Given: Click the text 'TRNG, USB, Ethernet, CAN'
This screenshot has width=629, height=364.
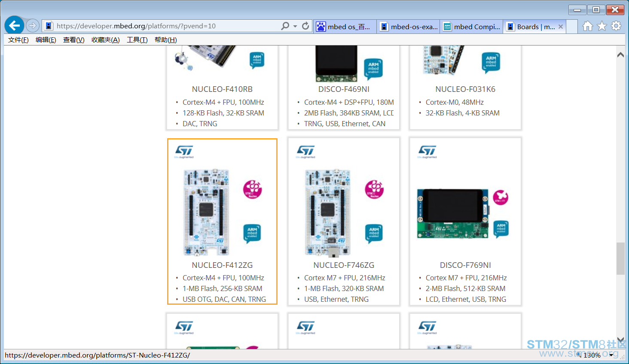Looking at the screenshot, I should click(345, 124).
